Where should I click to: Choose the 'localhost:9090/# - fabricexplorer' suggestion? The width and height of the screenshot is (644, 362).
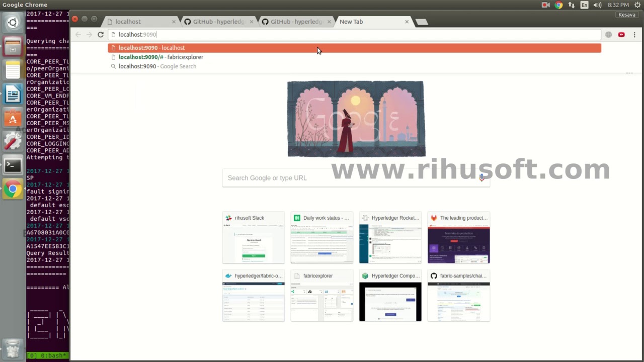tap(354, 57)
